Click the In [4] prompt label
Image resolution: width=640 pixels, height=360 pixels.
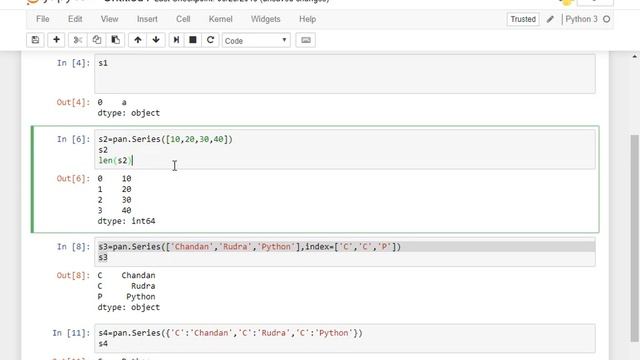[x=73, y=63]
